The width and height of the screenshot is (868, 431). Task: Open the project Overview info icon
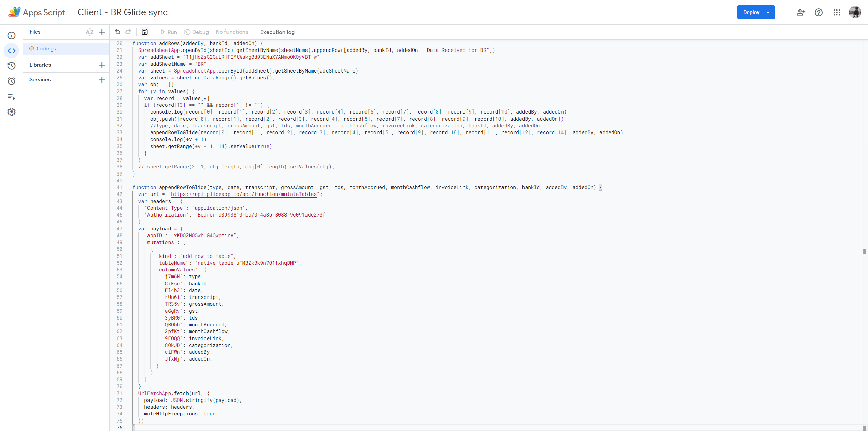(x=12, y=36)
